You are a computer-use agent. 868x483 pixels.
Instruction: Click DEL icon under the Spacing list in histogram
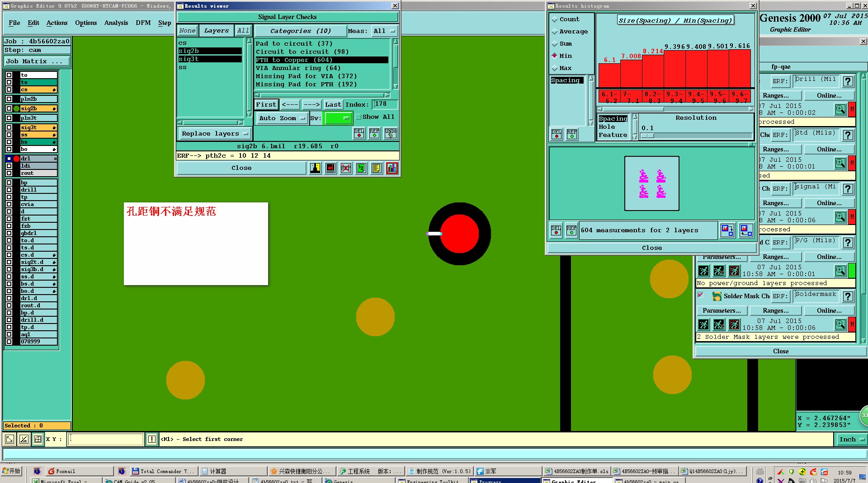coord(557,134)
